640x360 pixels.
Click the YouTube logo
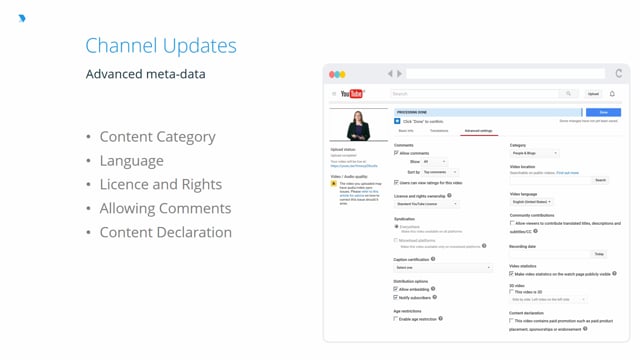pos(353,94)
